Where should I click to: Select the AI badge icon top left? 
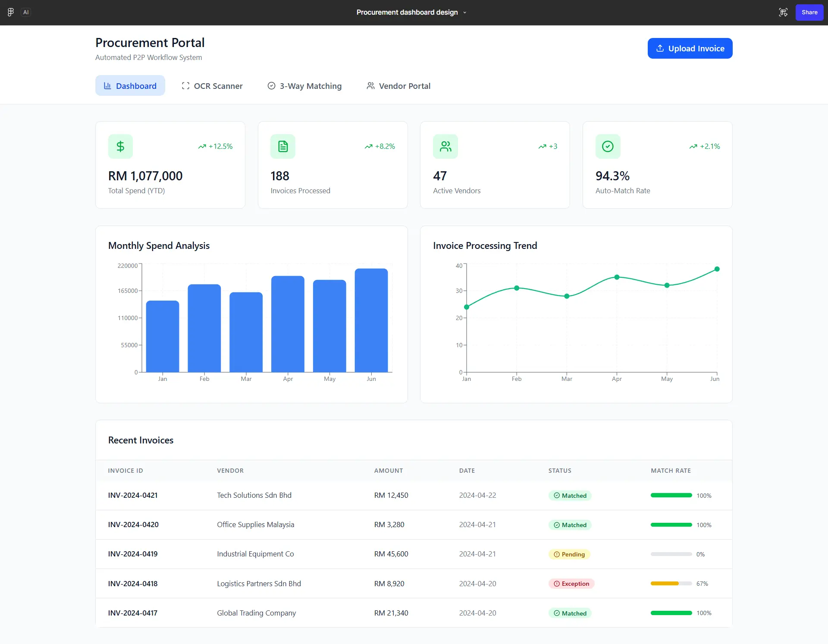click(x=26, y=12)
